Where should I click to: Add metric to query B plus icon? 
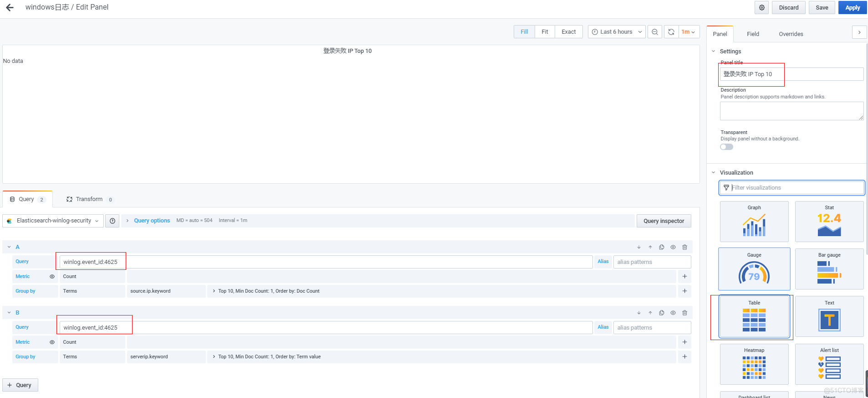click(x=684, y=342)
